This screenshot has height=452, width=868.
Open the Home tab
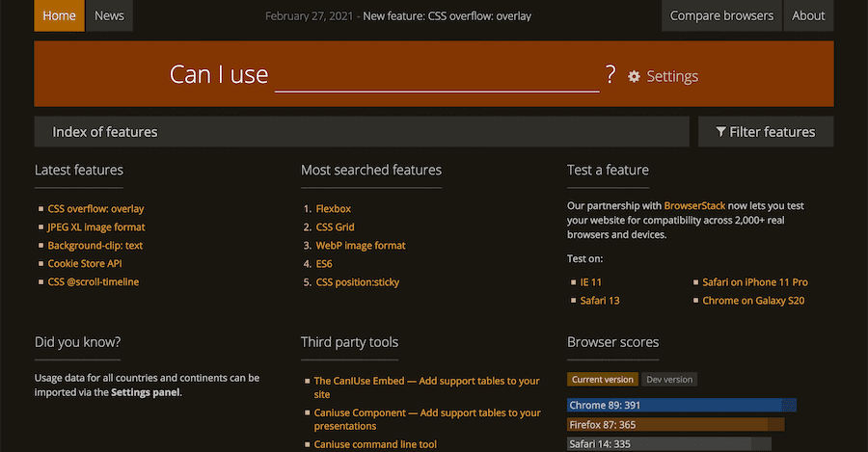(x=60, y=15)
